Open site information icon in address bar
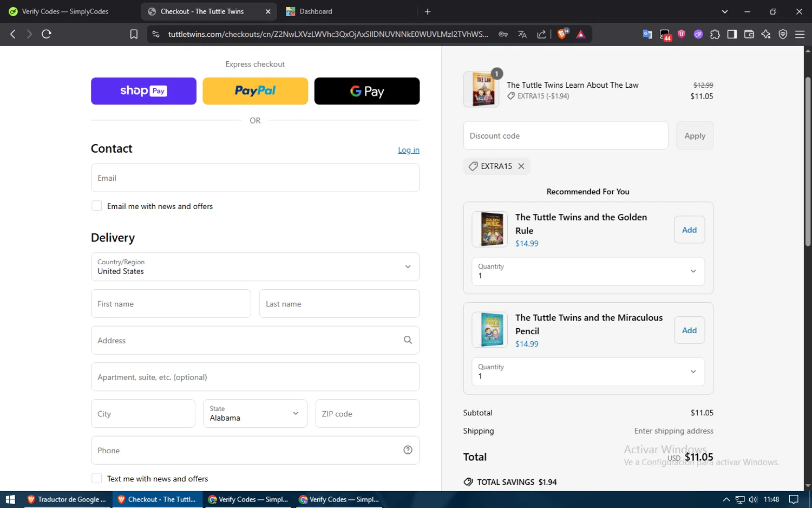Screen dimensions: 812x508 (156, 34)
